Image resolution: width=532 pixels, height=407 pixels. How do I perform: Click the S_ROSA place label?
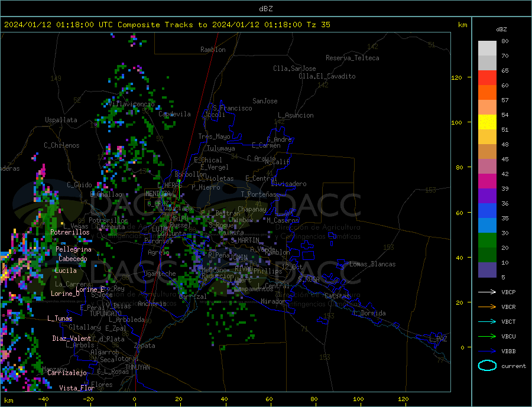click(x=309, y=279)
